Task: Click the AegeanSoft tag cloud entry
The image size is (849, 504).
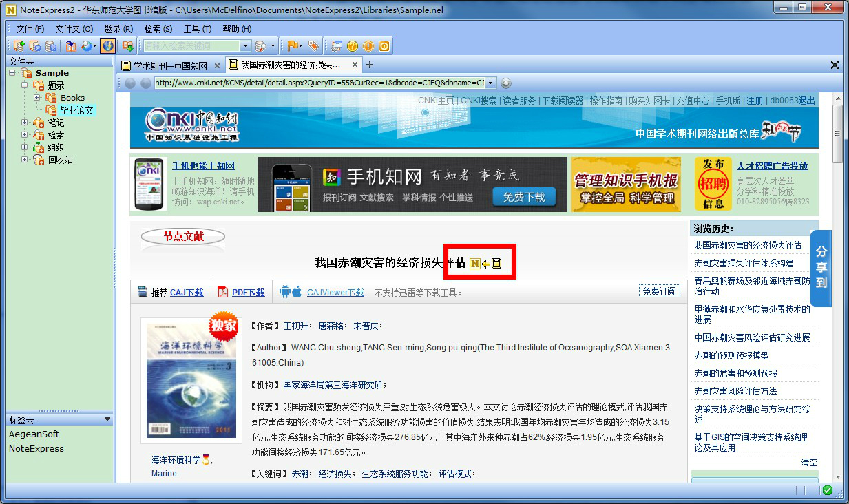Action: [x=34, y=434]
